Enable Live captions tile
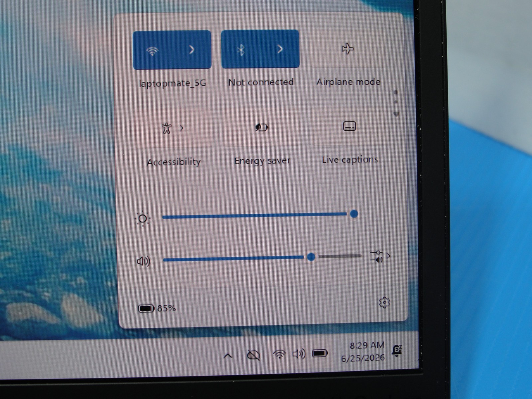Screen dimensions: 532x399 349,126
